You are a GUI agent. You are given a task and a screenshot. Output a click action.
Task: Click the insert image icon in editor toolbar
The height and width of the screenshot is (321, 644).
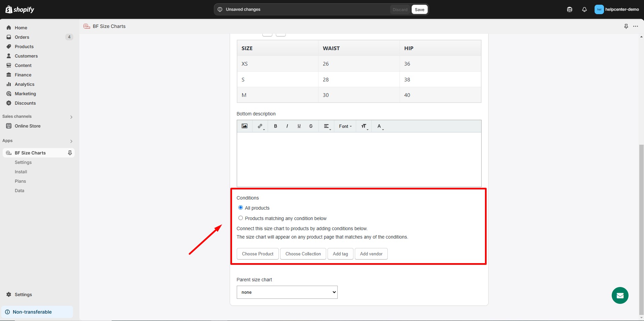coord(244,126)
